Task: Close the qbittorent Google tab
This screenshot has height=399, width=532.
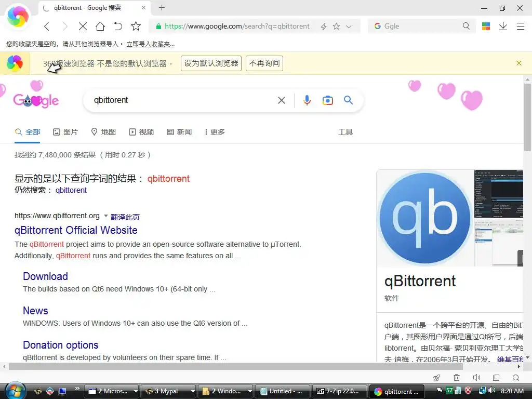Action: click(x=143, y=7)
